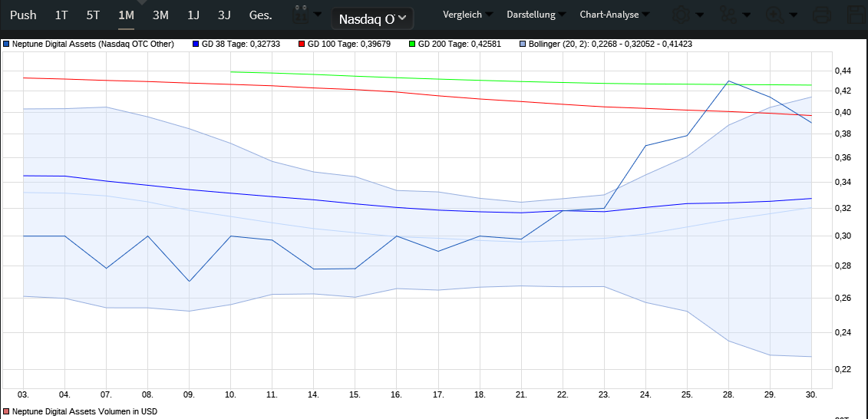Click the share chart icon

coord(726,15)
